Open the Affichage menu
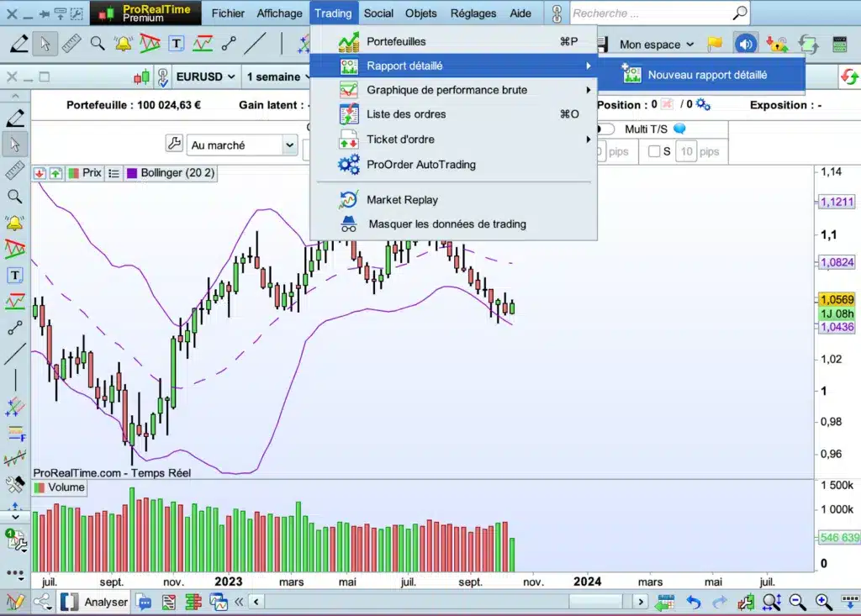This screenshot has width=861, height=616. tap(279, 13)
